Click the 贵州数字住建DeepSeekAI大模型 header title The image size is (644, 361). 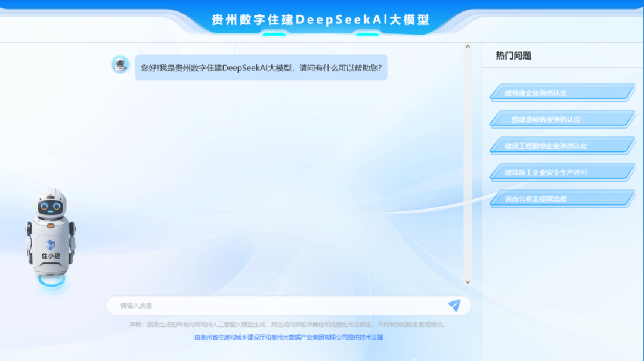[320, 20]
